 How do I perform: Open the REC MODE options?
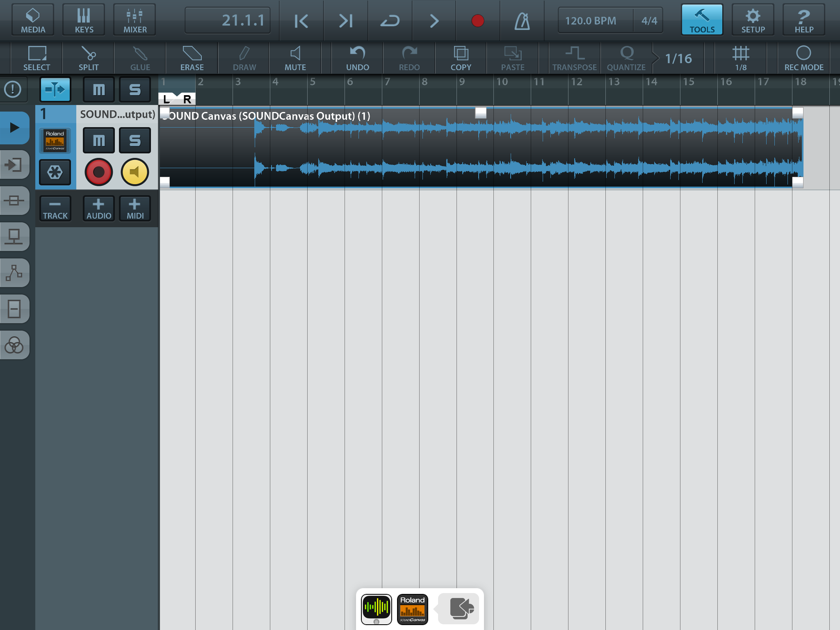coord(804,58)
